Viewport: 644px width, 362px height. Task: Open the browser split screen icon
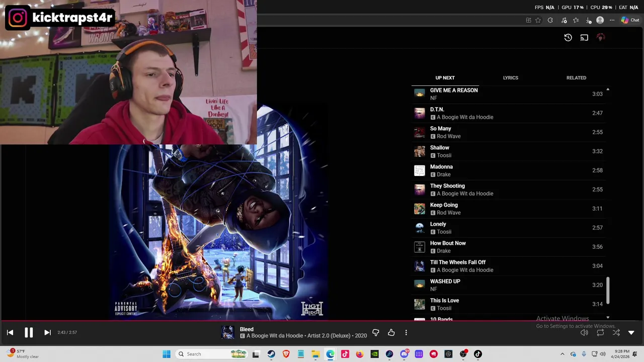(x=528, y=20)
